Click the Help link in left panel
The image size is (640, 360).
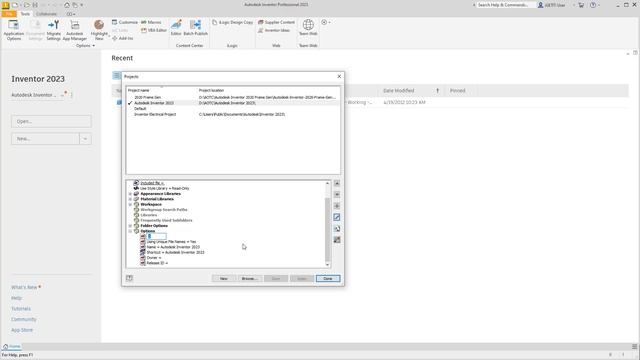pos(16,298)
